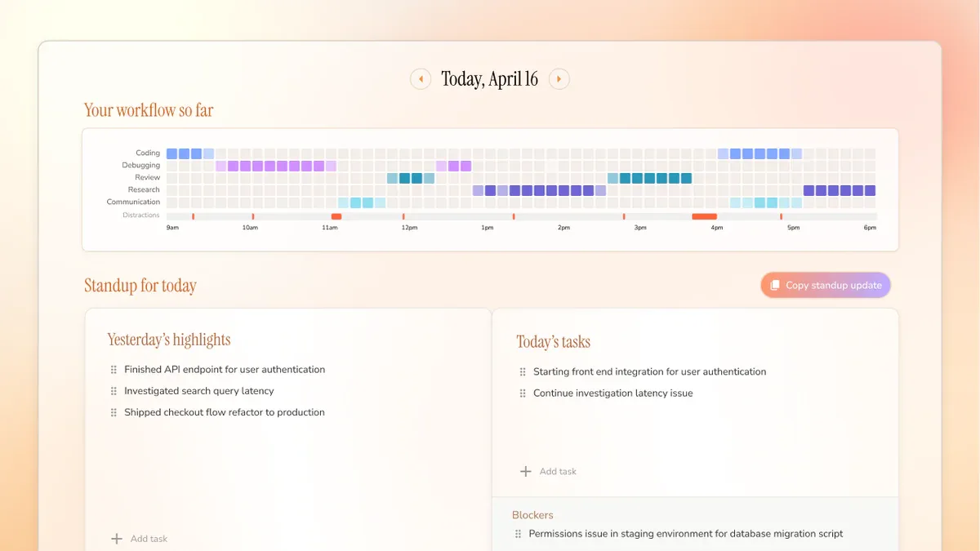Click drag handle beside Investigated search query latency
980x551 pixels.
tap(114, 391)
